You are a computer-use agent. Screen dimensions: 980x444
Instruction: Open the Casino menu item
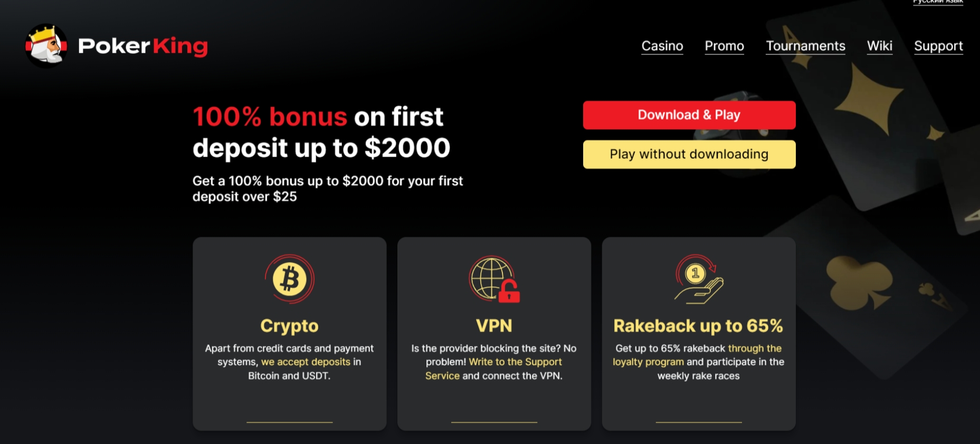point(662,46)
